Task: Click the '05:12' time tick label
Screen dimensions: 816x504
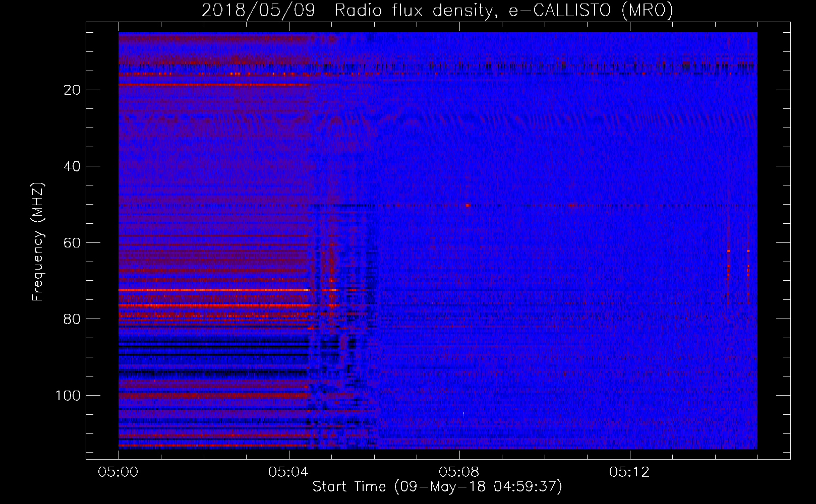Action: [x=630, y=472]
